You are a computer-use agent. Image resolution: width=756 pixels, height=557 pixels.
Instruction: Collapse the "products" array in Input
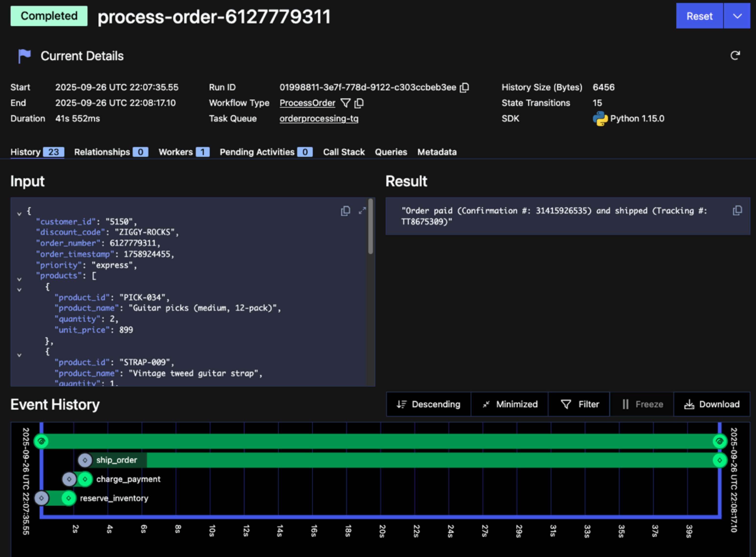point(19,279)
